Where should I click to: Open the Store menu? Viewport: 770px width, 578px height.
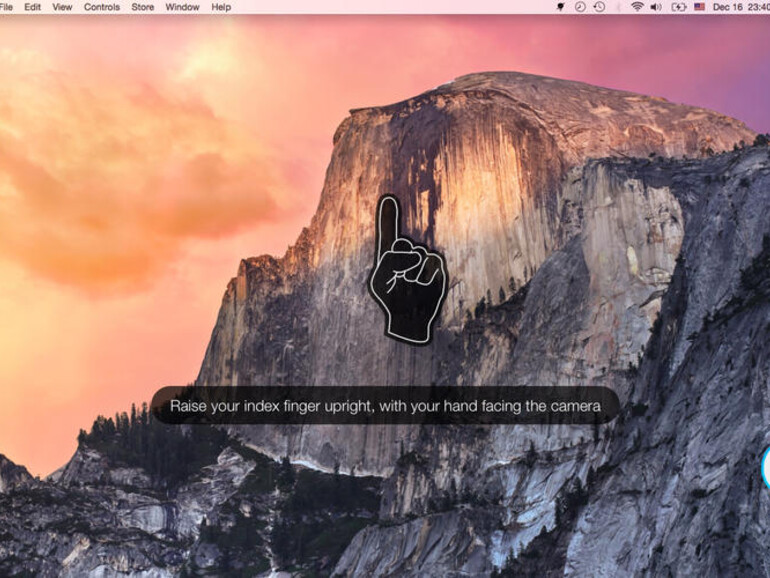coord(142,7)
